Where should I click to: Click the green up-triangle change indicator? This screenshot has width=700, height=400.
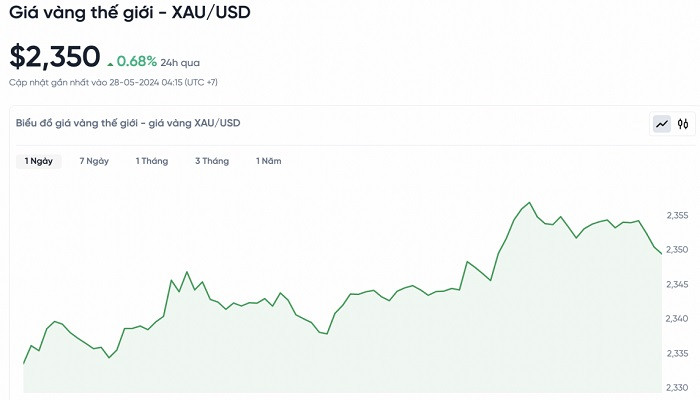[110, 63]
